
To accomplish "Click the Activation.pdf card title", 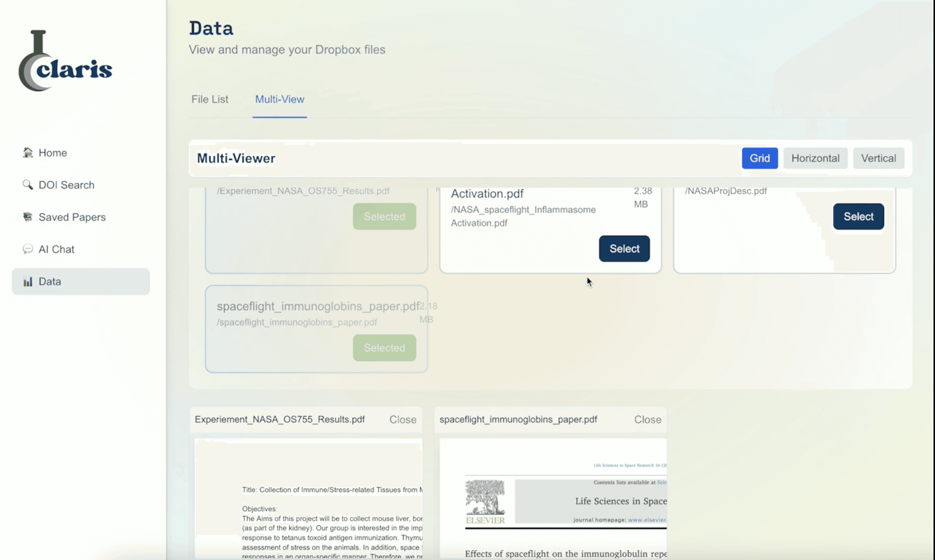I will (487, 193).
